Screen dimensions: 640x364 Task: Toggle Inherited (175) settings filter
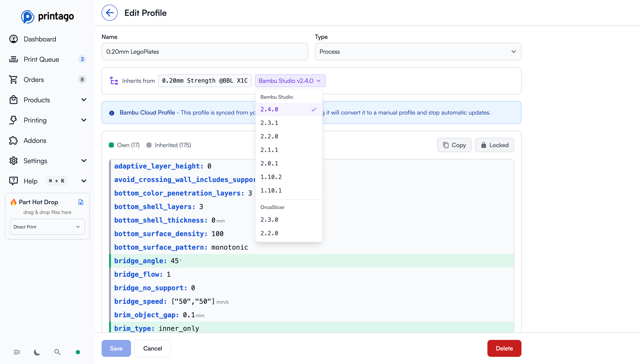169,145
